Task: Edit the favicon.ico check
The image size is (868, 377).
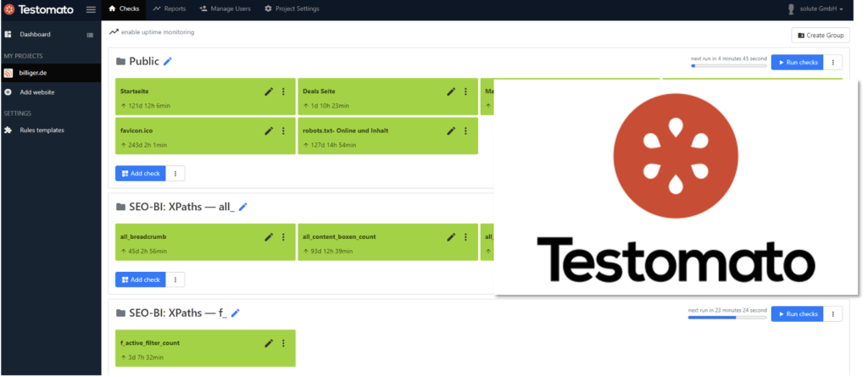Action: tap(269, 130)
